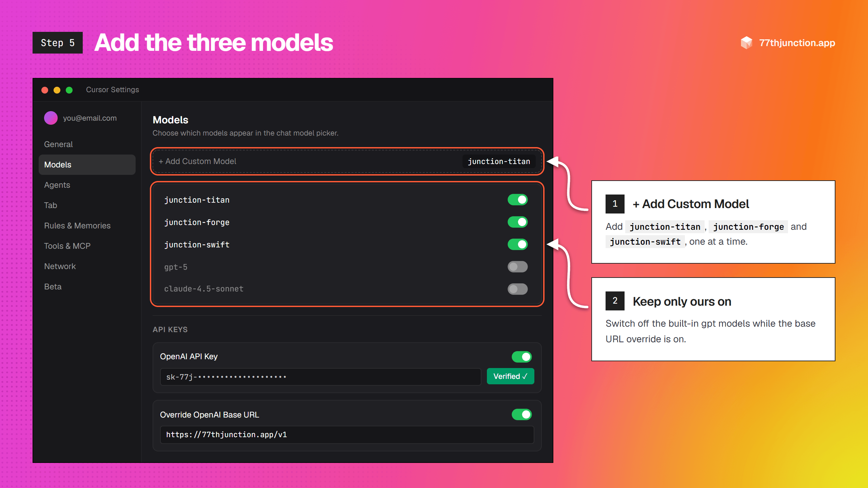Click the 77thjunction.app link text
868x488 pixels.
click(x=797, y=43)
